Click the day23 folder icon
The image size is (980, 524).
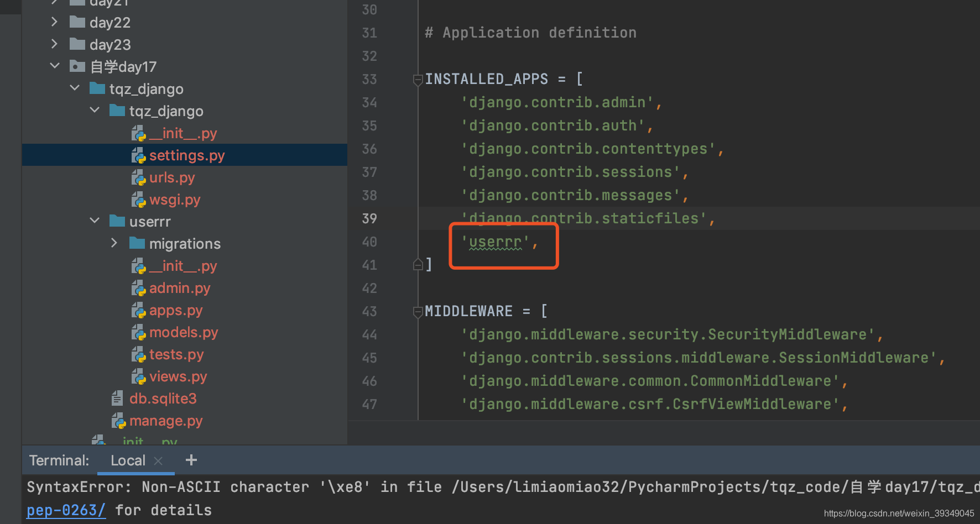[77, 44]
